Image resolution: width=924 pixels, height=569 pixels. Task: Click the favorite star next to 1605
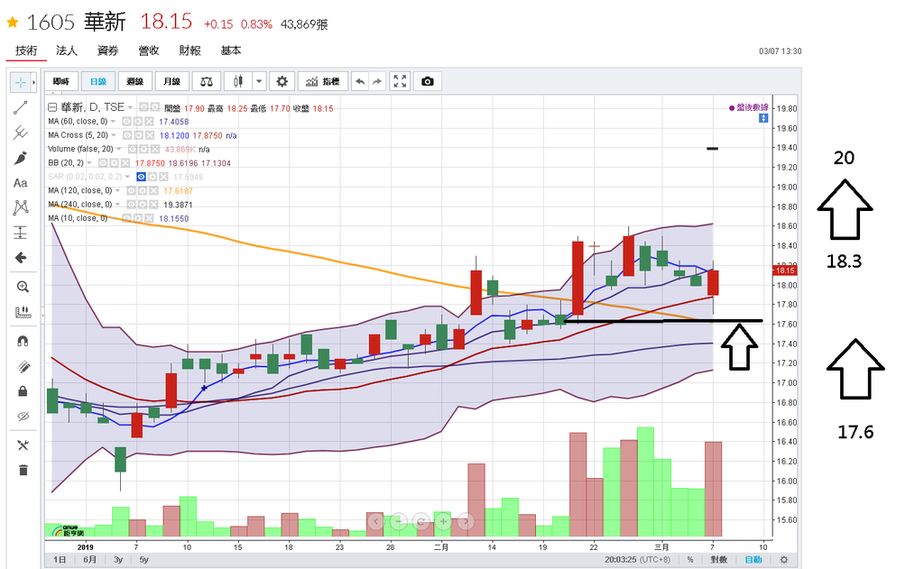[x=13, y=23]
